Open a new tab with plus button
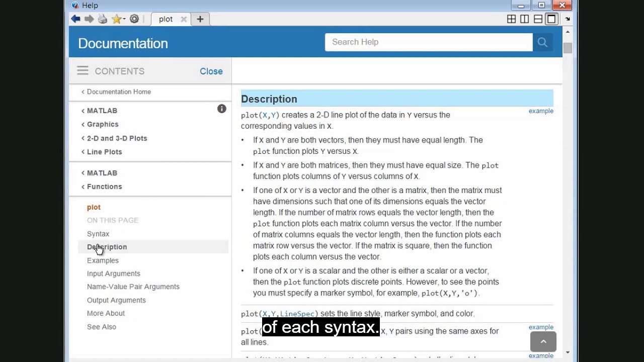The image size is (644, 362). click(x=200, y=19)
